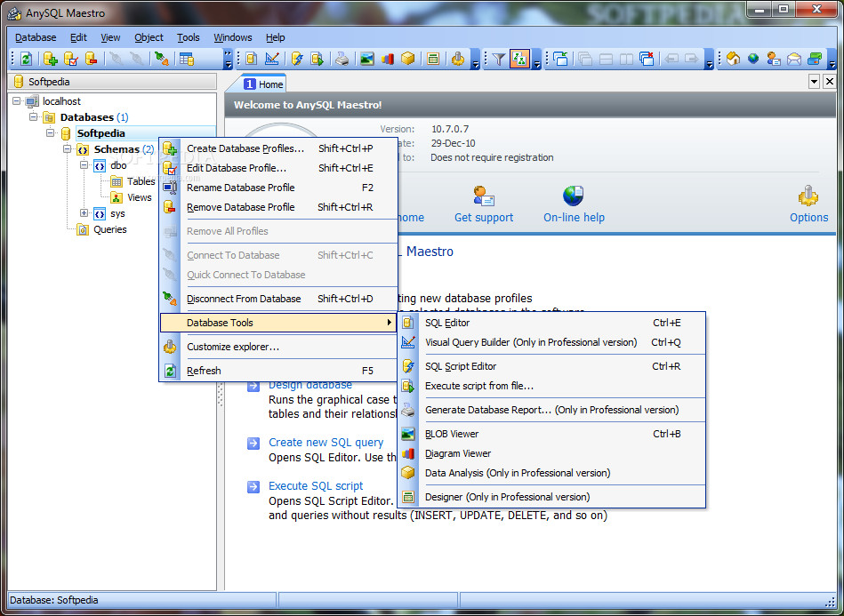Click arrow icon beside Create new SQL query
This screenshot has height=616, width=844.
[253, 444]
